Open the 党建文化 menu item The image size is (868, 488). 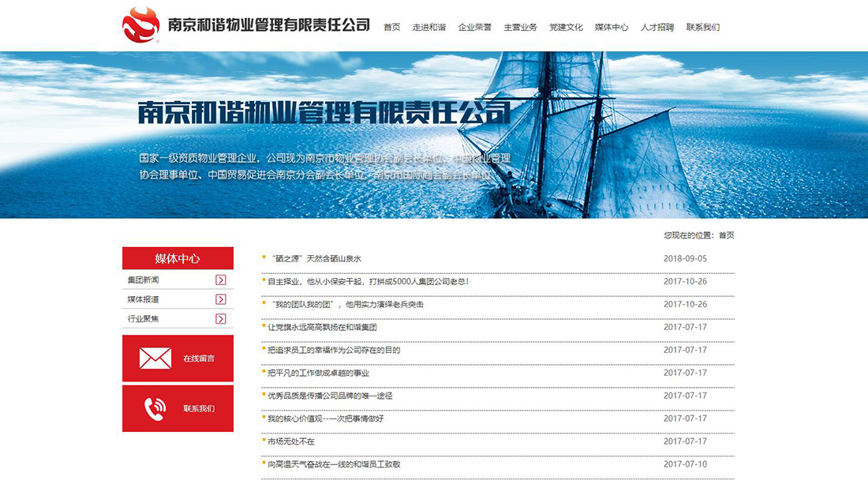(566, 26)
